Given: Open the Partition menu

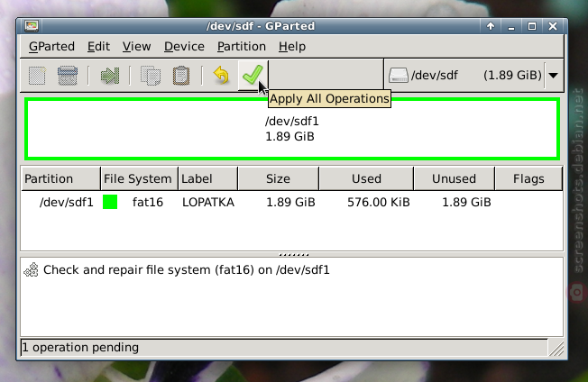Looking at the screenshot, I should coord(242,47).
